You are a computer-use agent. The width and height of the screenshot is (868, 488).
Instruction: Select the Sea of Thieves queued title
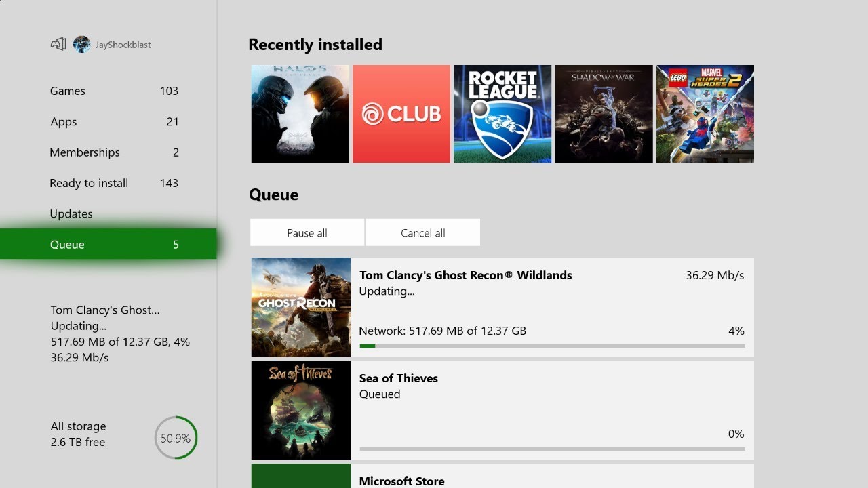tap(399, 378)
